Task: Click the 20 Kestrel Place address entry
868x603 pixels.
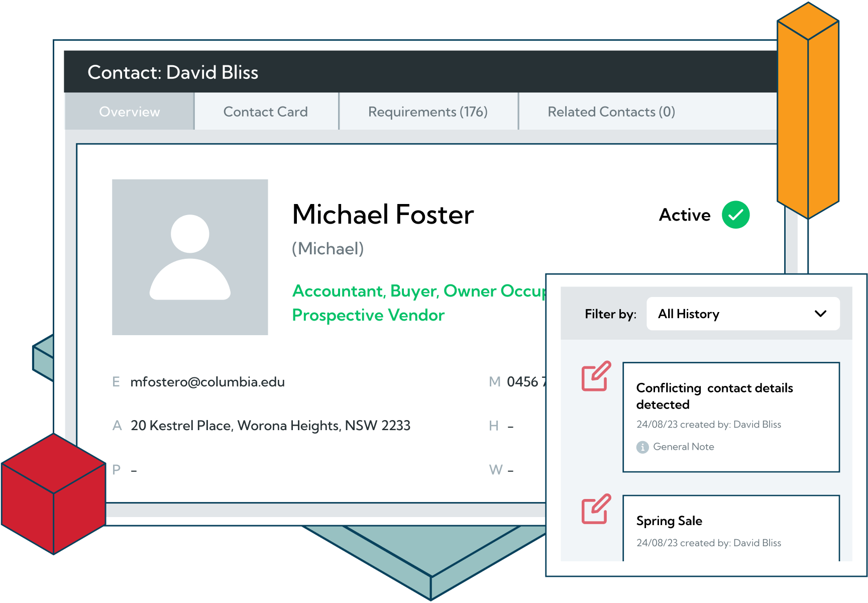Action: tap(270, 426)
